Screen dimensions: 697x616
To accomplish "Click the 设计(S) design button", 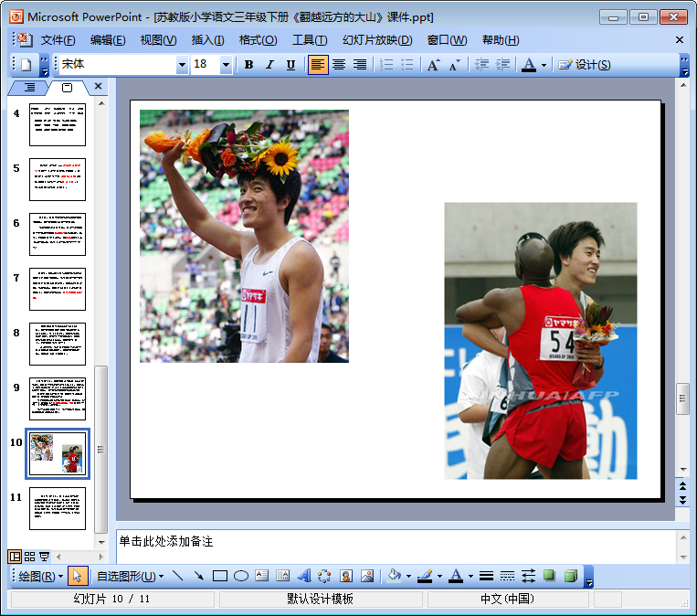I will coord(585,65).
